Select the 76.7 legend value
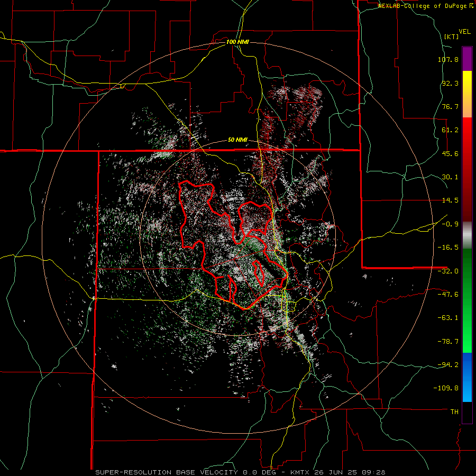The height and width of the screenshot is (476, 476). click(450, 106)
